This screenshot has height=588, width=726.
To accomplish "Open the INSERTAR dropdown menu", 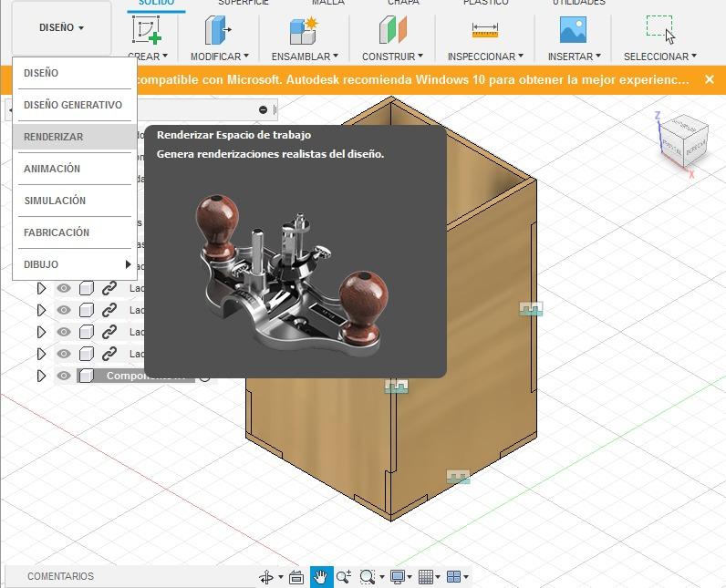I will click(x=574, y=57).
